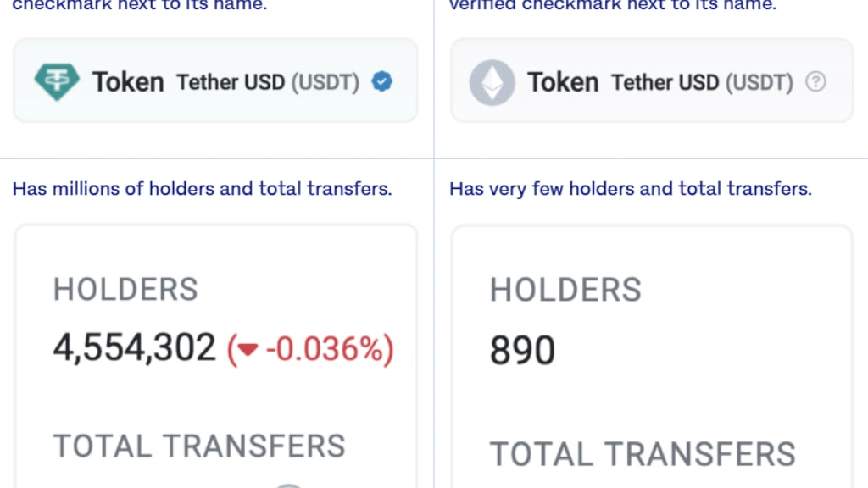Click the -0.036% change percentage
Viewport: 868px width, 488px height.
pyautogui.click(x=310, y=349)
